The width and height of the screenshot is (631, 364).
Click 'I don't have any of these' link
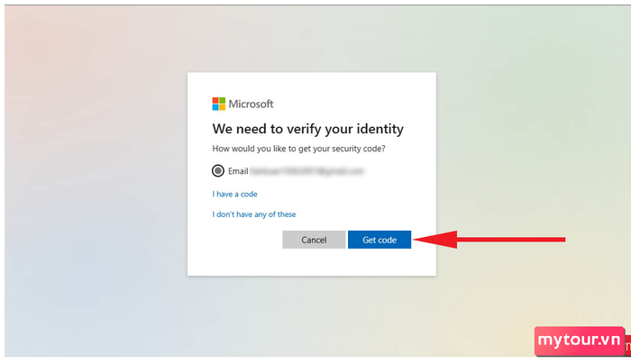click(x=254, y=214)
